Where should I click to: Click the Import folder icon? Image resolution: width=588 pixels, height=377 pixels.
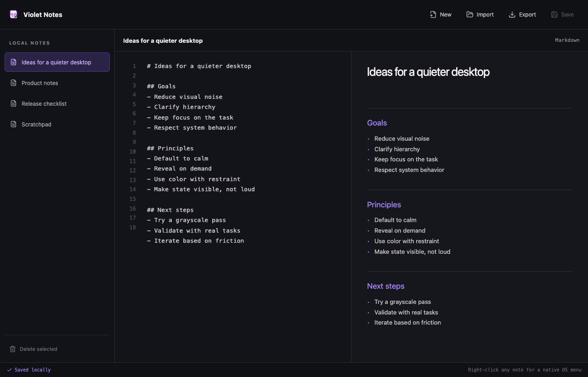470,15
